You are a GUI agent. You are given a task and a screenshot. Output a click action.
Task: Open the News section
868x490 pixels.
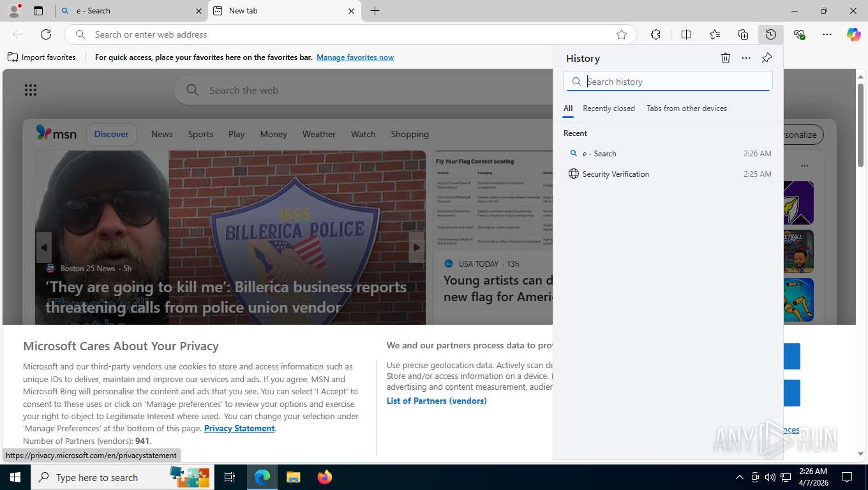point(162,134)
